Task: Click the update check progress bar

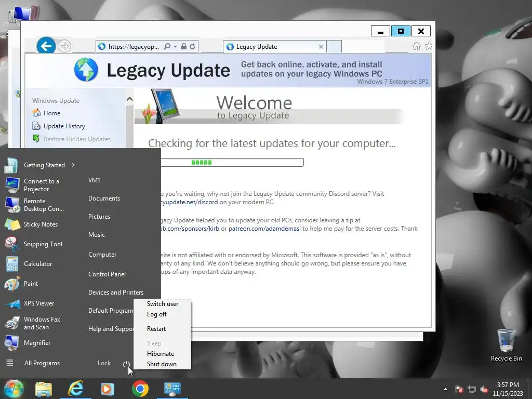Action: pos(232,163)
